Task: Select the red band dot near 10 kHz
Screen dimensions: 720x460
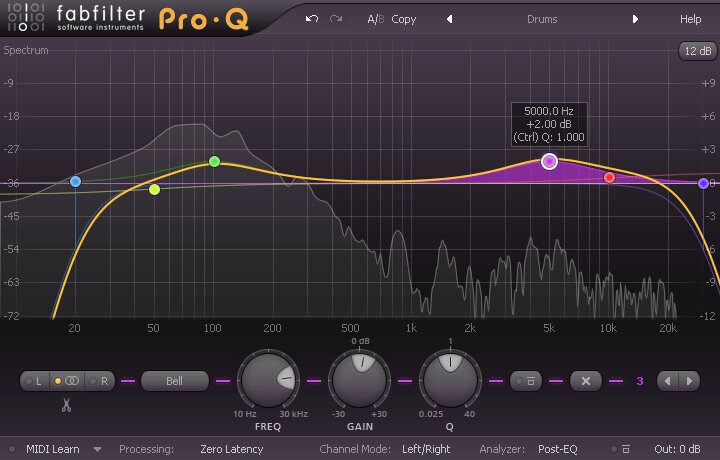Action: coord(609,177)
